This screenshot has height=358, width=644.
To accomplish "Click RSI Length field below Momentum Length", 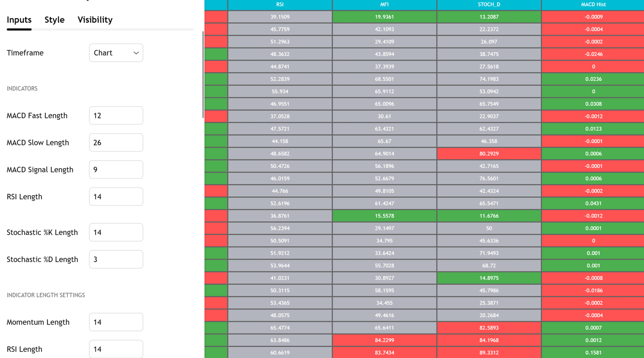I will [x=116, y=349].
